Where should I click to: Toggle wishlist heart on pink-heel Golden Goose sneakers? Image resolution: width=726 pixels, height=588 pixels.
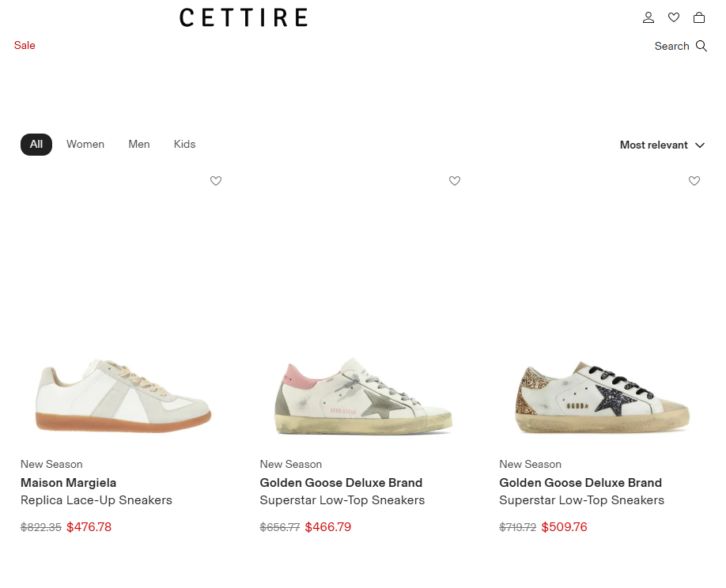[x=455, y=181]
